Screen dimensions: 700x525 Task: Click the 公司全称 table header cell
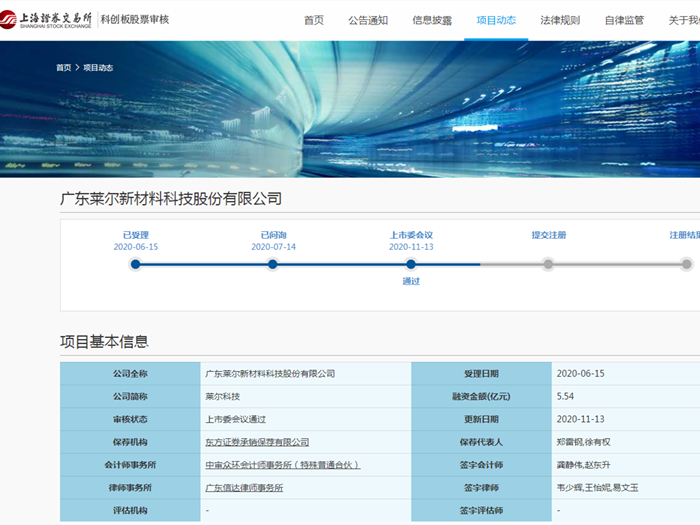point(130,374)
